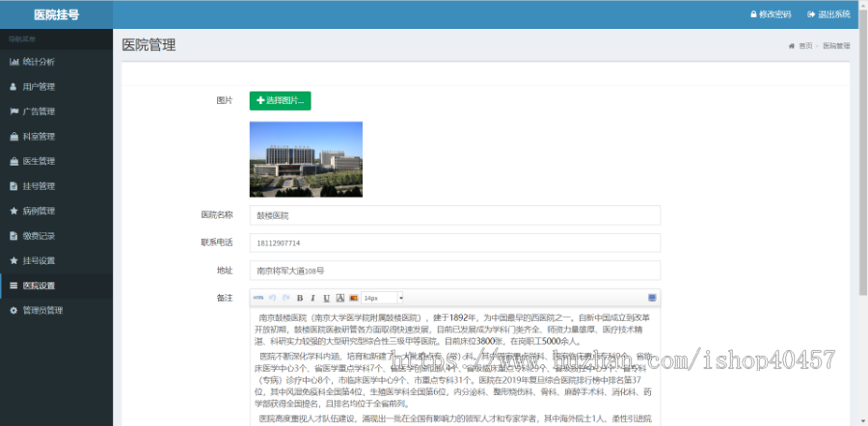Click the 医院名称 input field
The width and height of the screenshot is (868, 426).
pyautogui.click(x=455, y=216)
